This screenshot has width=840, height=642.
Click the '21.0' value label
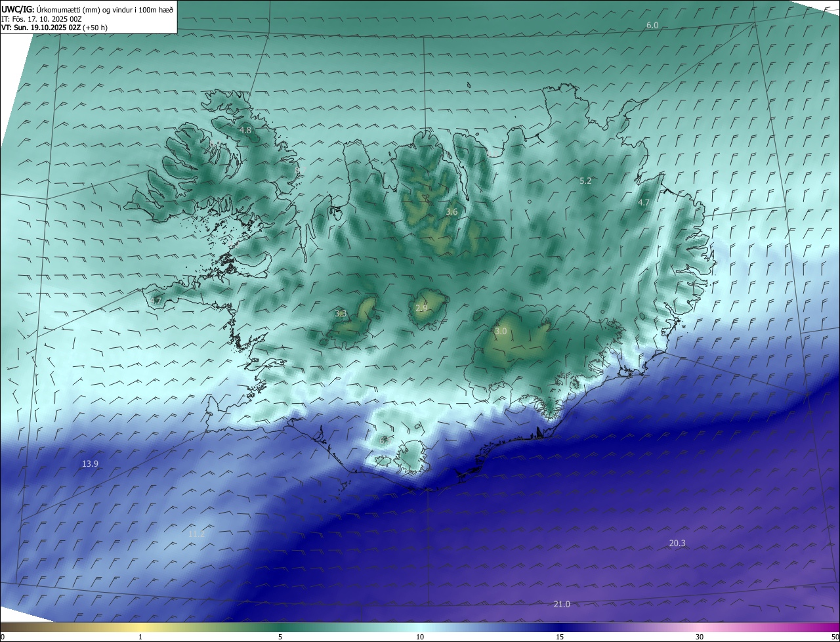562,604
